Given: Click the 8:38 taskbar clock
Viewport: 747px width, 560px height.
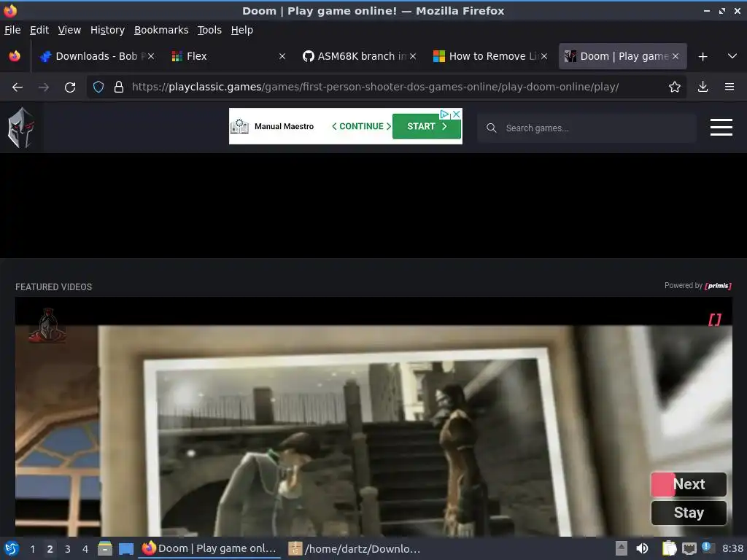Looking at the screenshot, I should point(732,549).
